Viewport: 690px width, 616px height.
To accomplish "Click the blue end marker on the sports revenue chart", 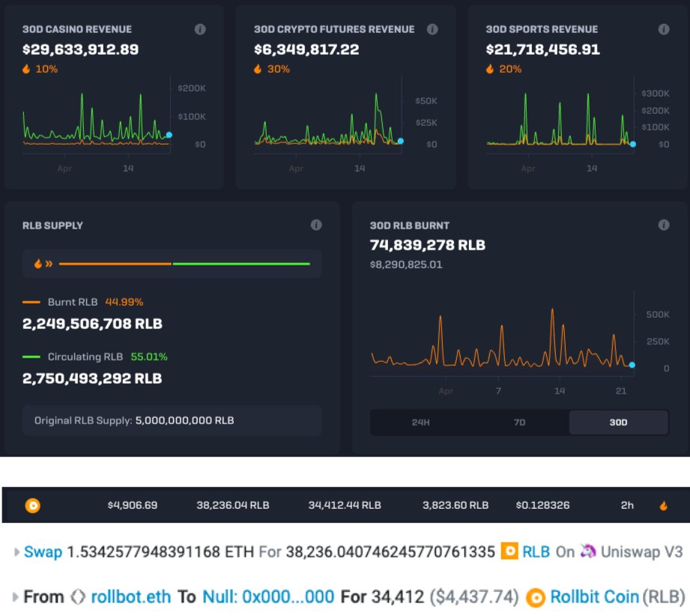I will pyautogui.click(x=633, y=144).
